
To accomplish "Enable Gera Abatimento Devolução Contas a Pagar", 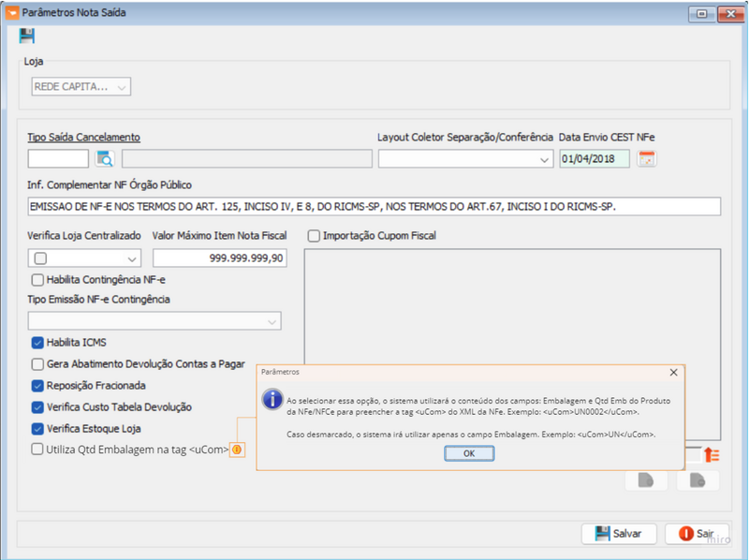I will coord(38,364).
